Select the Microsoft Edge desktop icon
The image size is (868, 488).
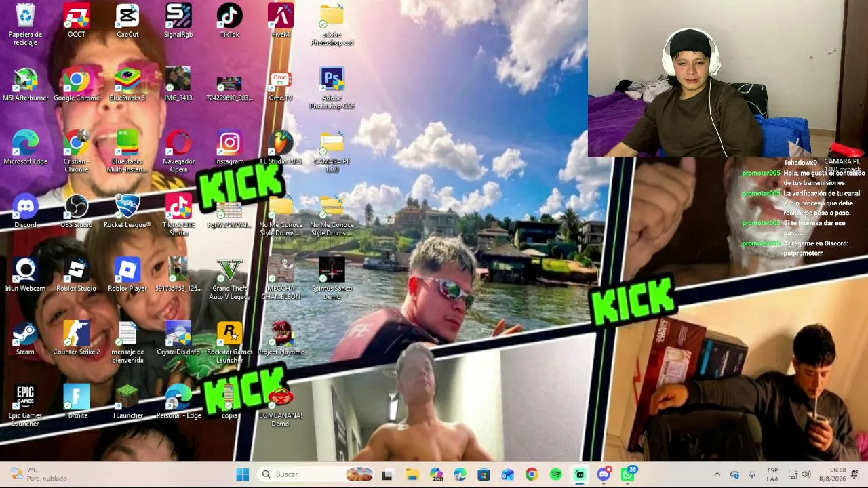click(x=26, y=148)
